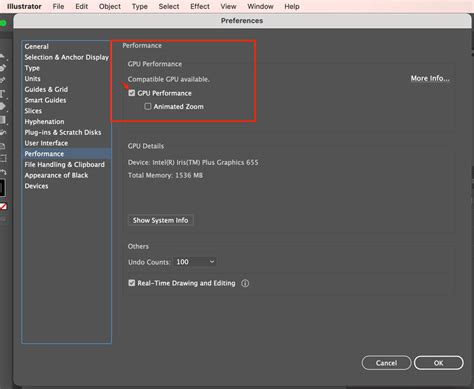Go to the Devices category
Viewport: 474px width, 389px height.
[x=66, y=186]
